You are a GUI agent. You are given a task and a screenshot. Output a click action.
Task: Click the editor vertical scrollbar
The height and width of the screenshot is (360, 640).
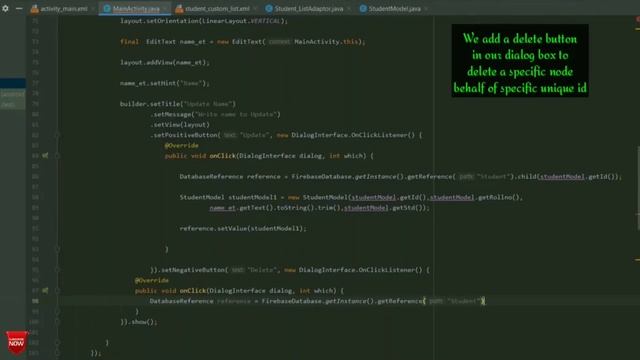point(638,188)
